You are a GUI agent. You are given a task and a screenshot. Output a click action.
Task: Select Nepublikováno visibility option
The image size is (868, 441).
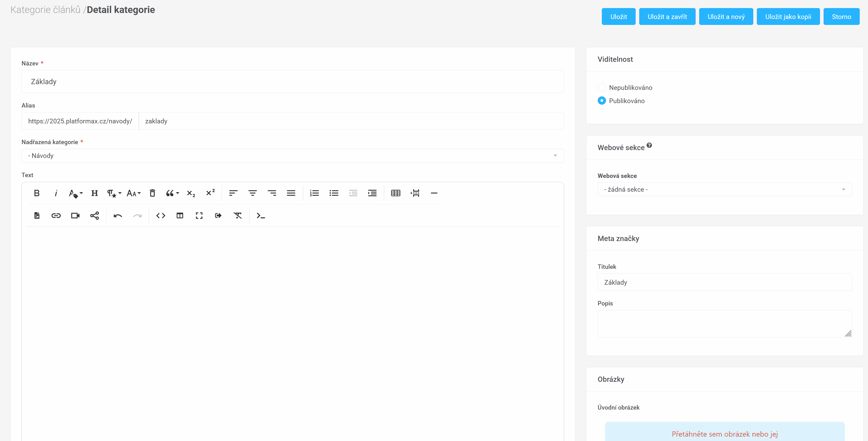tap(602, 88)
